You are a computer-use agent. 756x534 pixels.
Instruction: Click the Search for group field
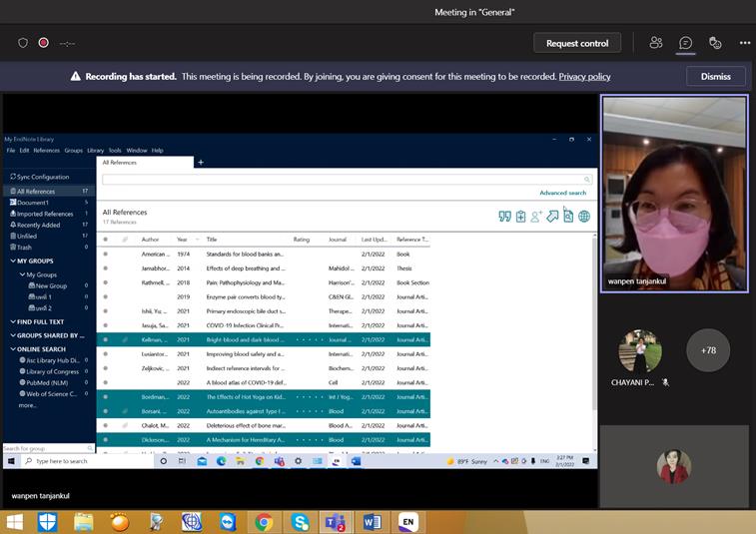tap(48, 448)
